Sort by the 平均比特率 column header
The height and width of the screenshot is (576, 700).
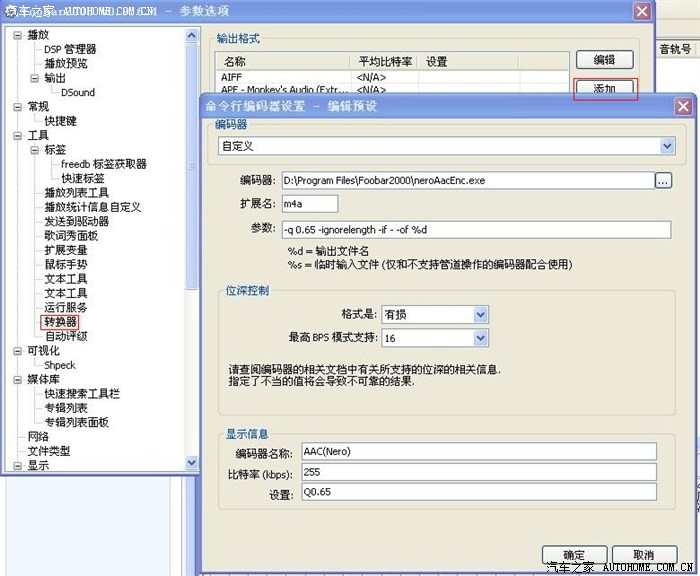click(384, 62)
